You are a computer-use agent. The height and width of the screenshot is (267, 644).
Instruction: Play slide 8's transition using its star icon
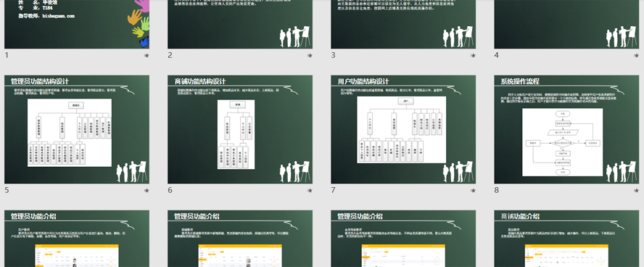[x=636, y=191]
